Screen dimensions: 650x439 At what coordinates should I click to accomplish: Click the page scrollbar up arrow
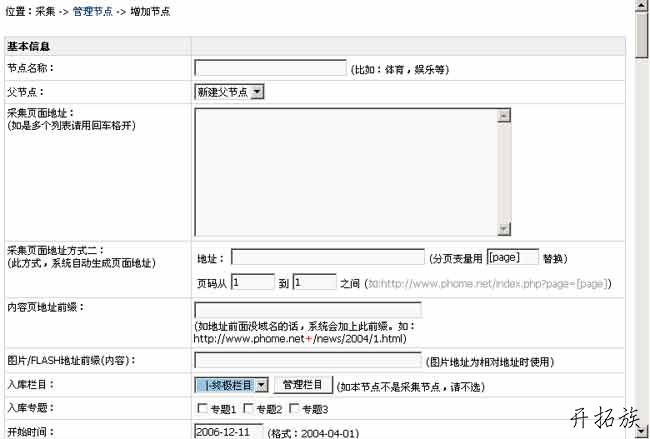point(642,5)
